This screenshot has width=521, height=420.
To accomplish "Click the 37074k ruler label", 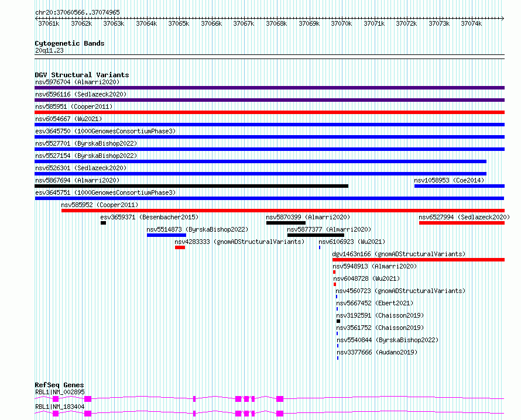I will (x=471, y=23).
